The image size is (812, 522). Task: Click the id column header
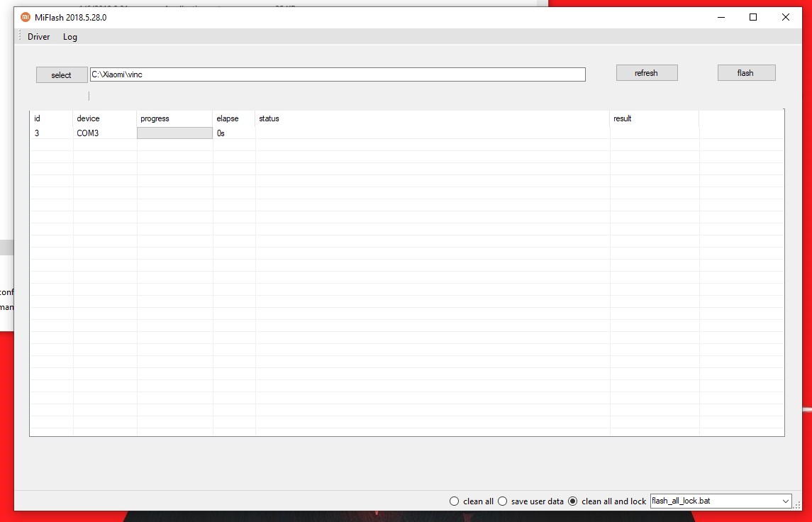coord(51,118)
